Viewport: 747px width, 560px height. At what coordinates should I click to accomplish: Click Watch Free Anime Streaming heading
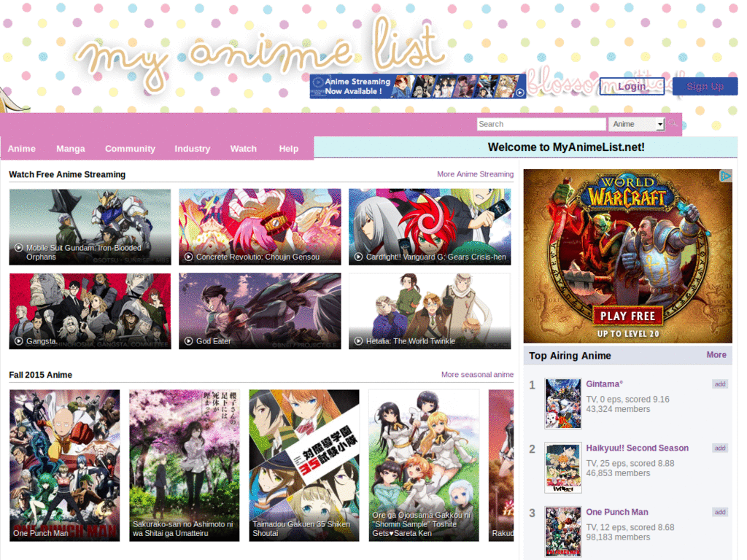click(x=67, y=175)
